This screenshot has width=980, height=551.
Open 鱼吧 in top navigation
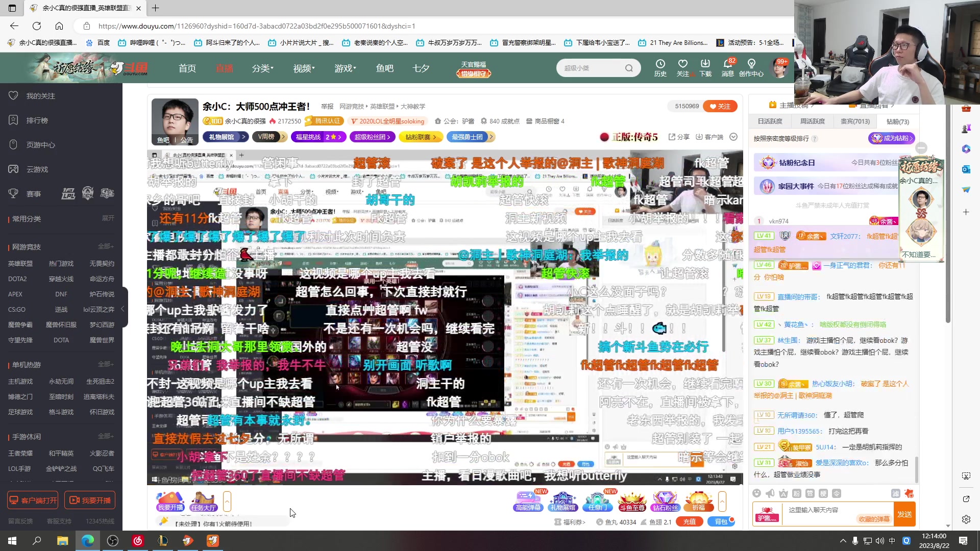click(384, 68)
